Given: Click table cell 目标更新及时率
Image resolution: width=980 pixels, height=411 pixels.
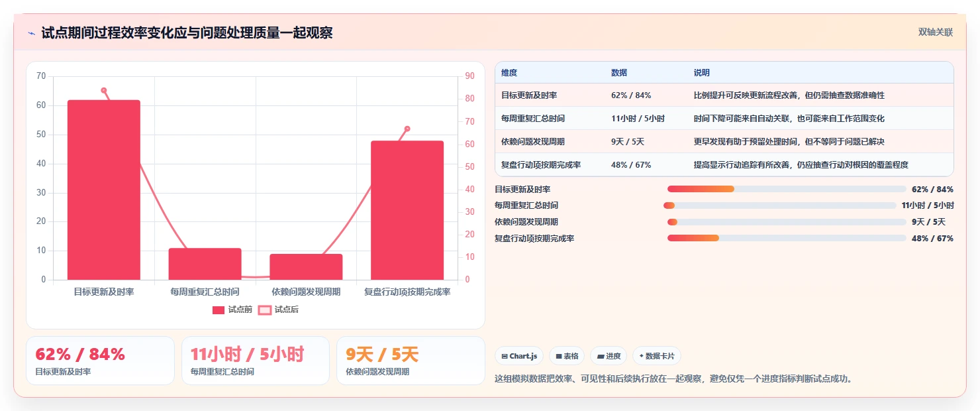Looking at the screenshot, I should [x=529, y=95].
